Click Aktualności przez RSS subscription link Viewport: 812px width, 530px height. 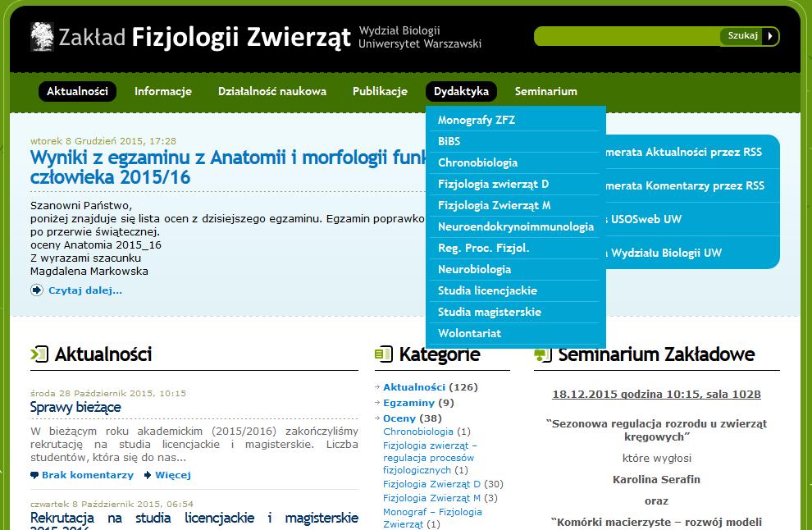point(683,152)
